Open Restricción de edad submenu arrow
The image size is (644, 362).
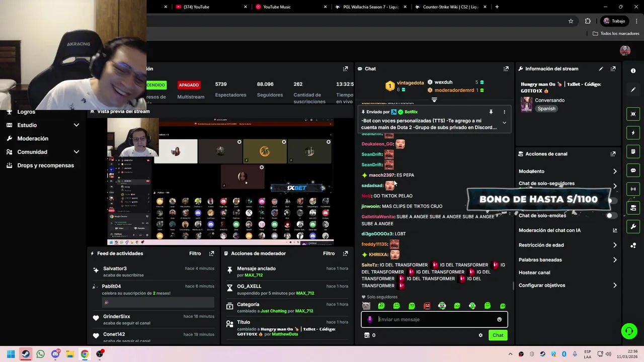pos(615,245)
